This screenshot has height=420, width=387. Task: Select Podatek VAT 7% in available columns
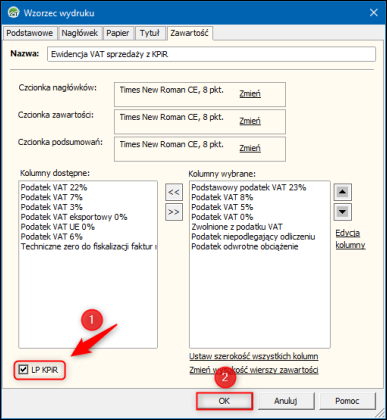coord(88,197)
